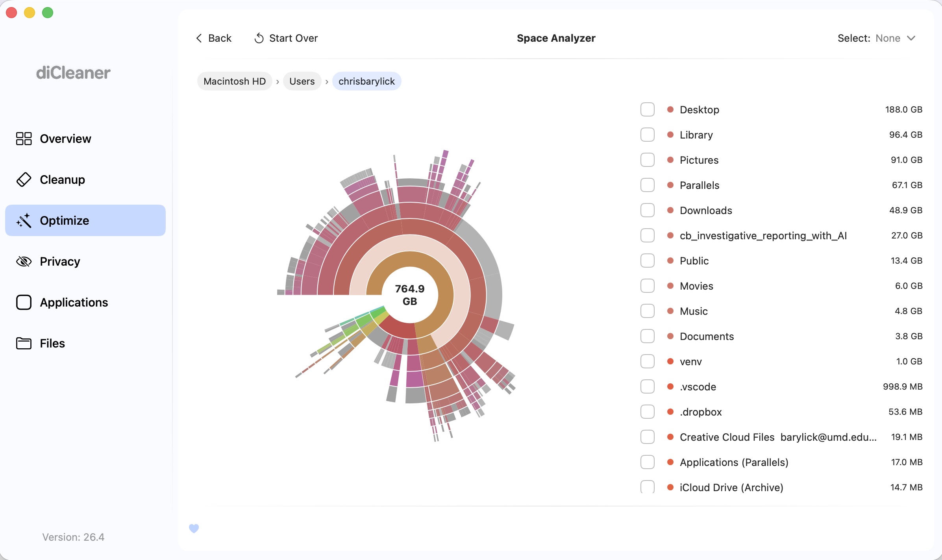
Task: Click the Overview grid icon in the sidebar
Action: click(x=24, y=139)
